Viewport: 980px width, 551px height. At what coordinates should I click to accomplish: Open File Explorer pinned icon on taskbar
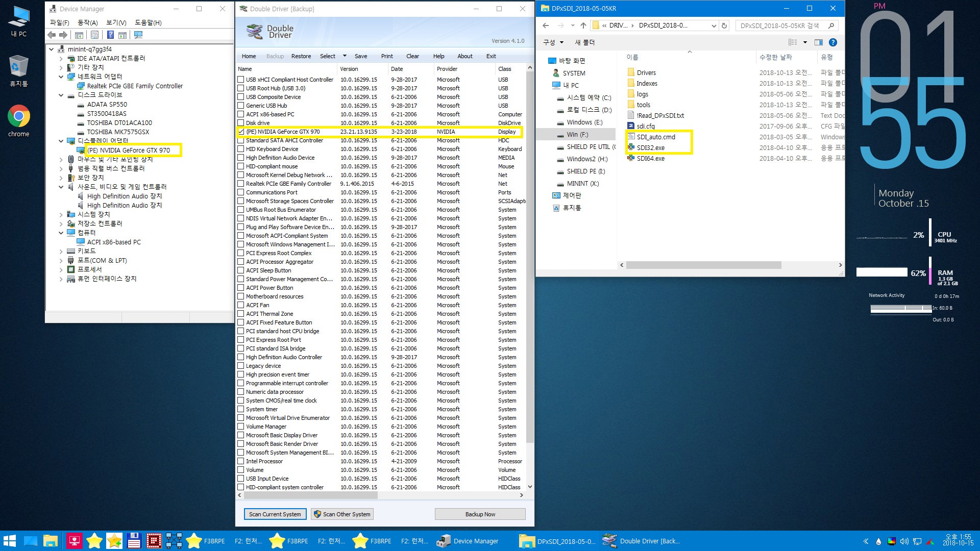click(51, 541)
